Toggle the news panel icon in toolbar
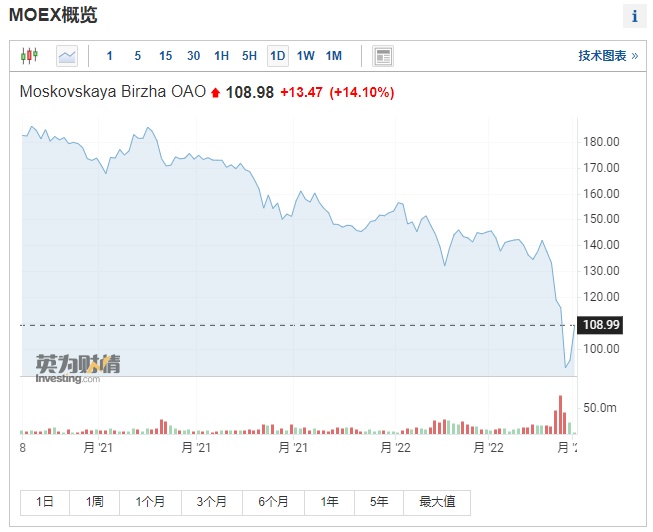This screenshot has width=653, height=532. [x=383, y=56]
